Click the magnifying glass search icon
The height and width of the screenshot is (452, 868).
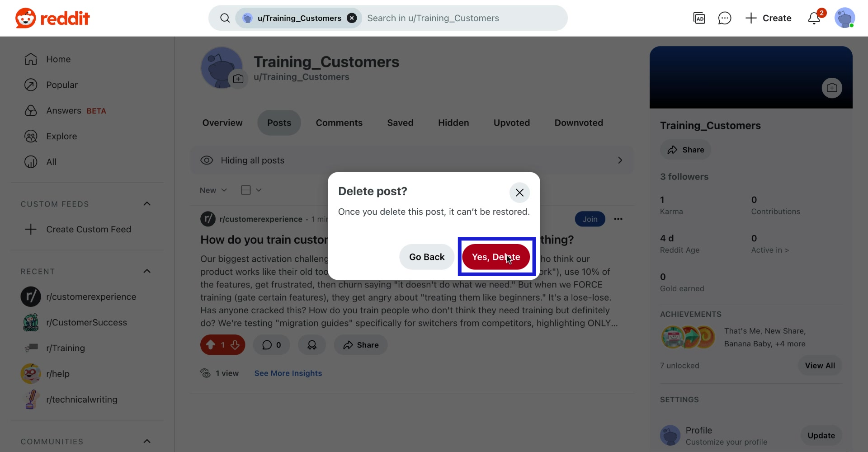pyautogui.click(x=225, y=18)
